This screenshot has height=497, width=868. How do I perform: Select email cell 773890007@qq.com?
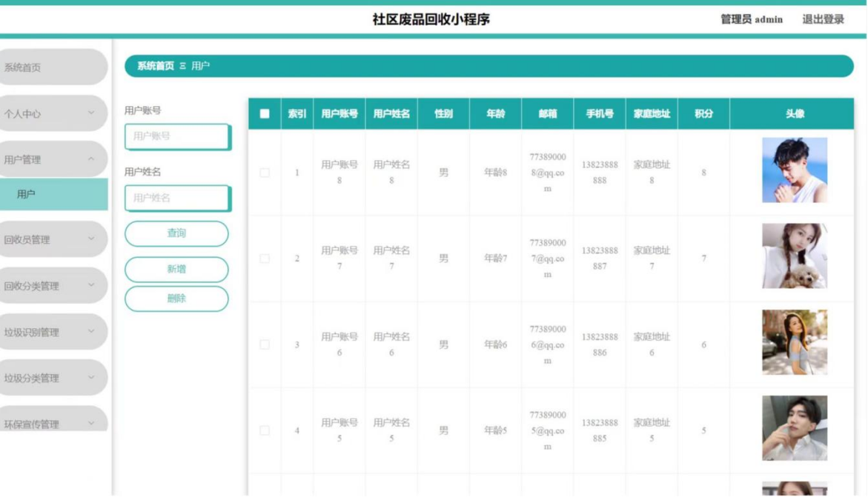pos(548,258)
